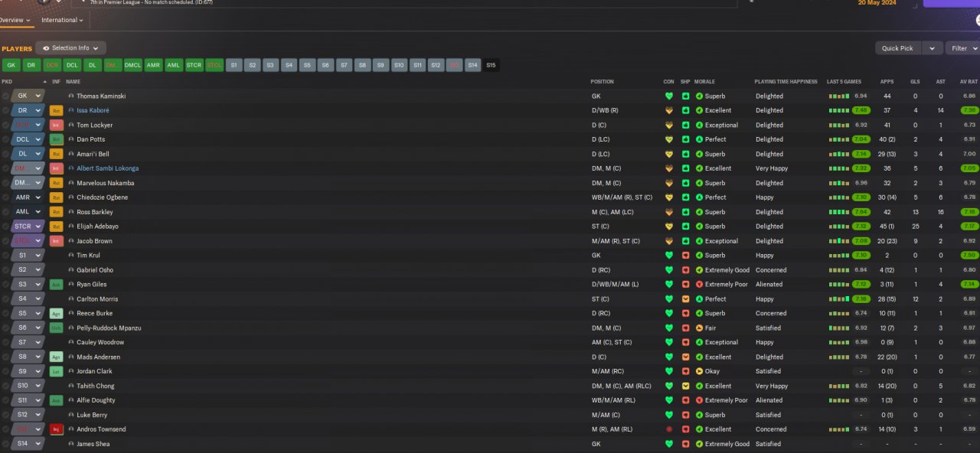Tick the selection circle for Amari'i Bell
The height and width of the screenshot is (453, 980).
click(x=5, y=154)
